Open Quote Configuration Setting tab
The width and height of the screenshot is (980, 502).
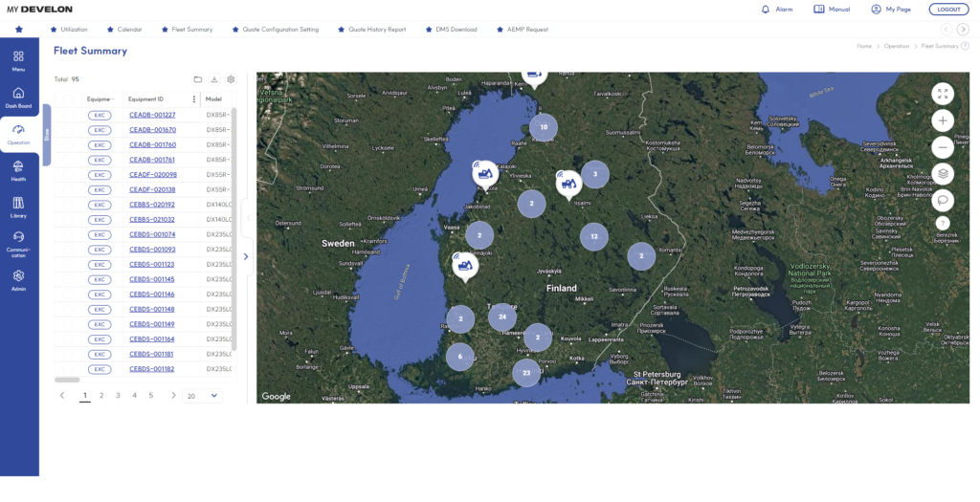tap(275, 30)
